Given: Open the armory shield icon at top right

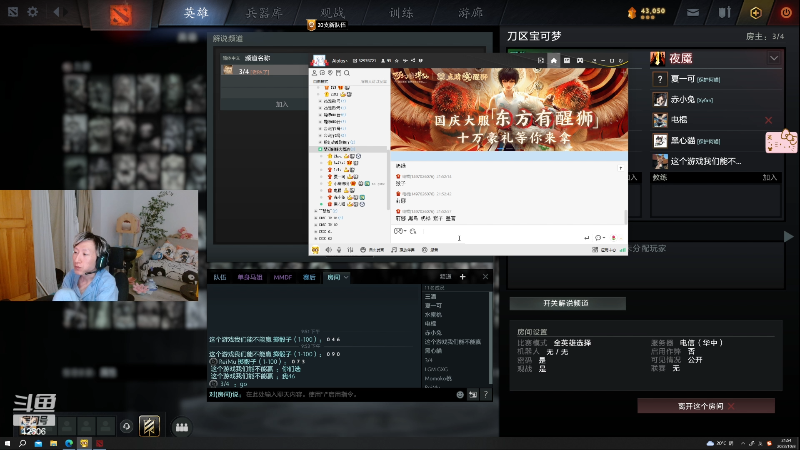Looking at the screenshot, I should (724, 12).
